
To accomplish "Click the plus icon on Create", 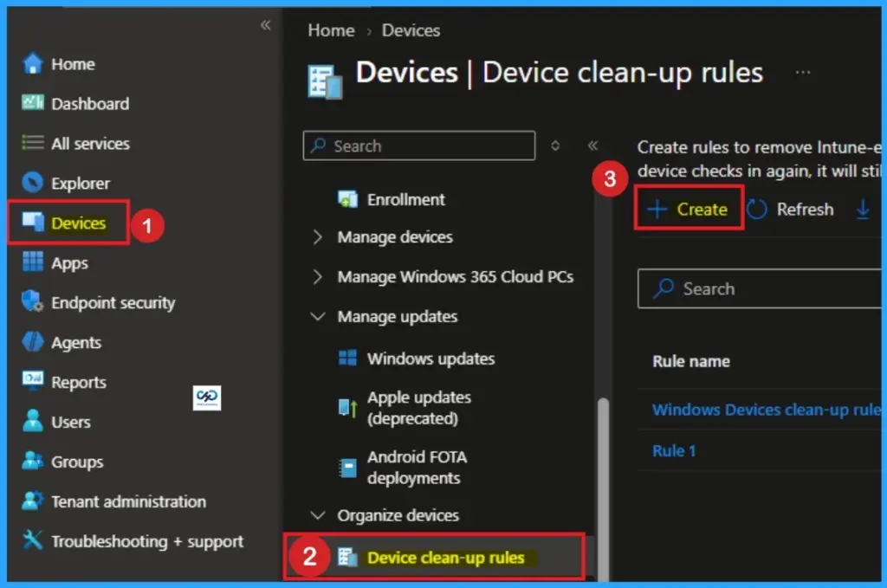I will (657, 210).
